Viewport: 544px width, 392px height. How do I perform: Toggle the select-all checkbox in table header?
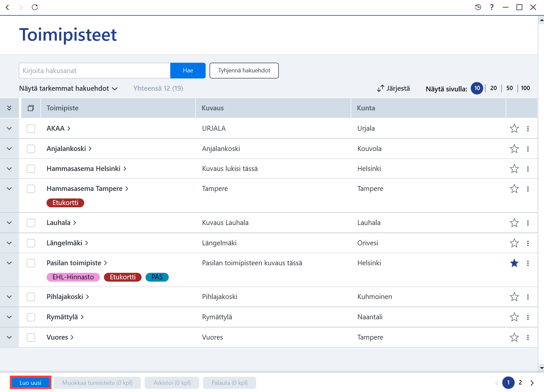coord(31,108)
